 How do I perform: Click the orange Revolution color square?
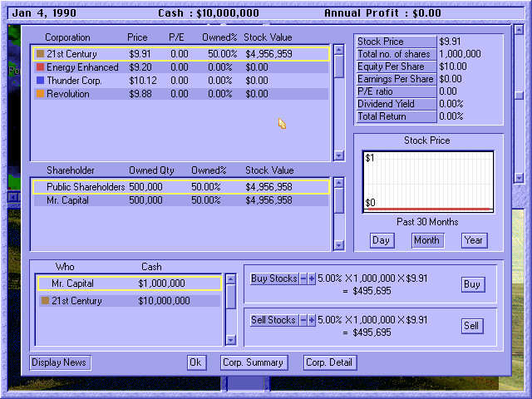[x=41, y=93]
